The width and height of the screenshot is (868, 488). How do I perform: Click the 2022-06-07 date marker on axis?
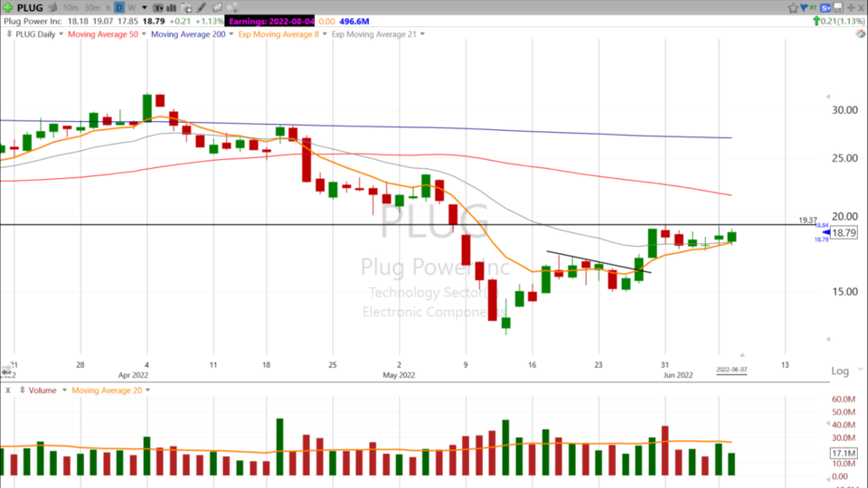[731, 370]
